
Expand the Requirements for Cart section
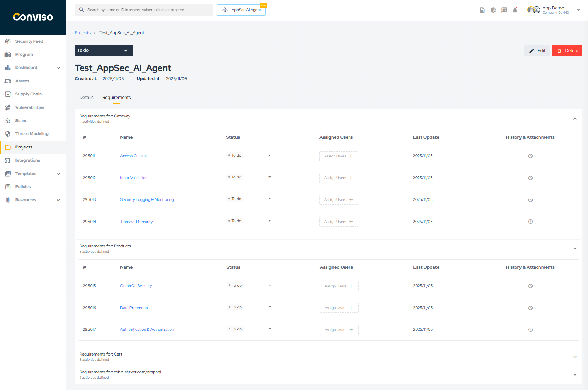tap(575, 357)
